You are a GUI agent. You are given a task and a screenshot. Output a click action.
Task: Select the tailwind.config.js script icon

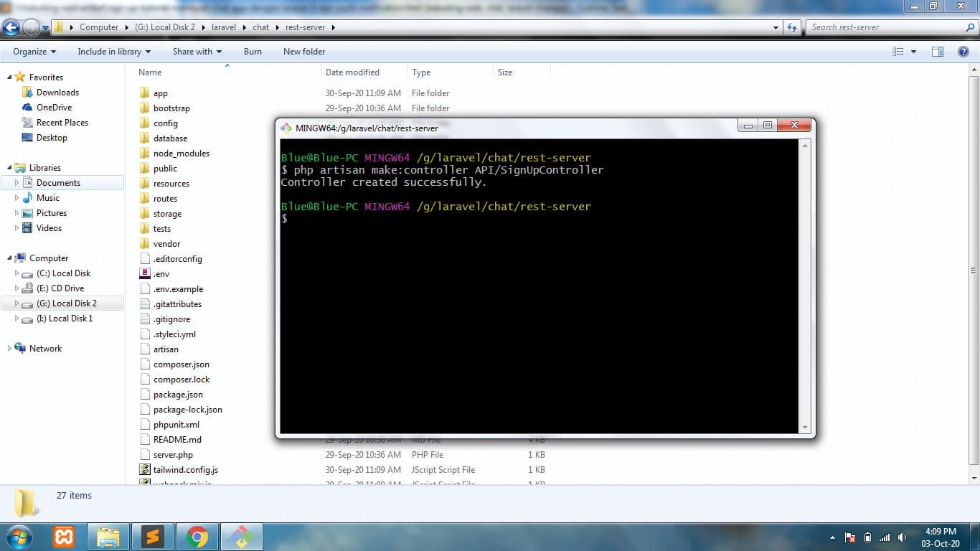[x=144, y=470]
